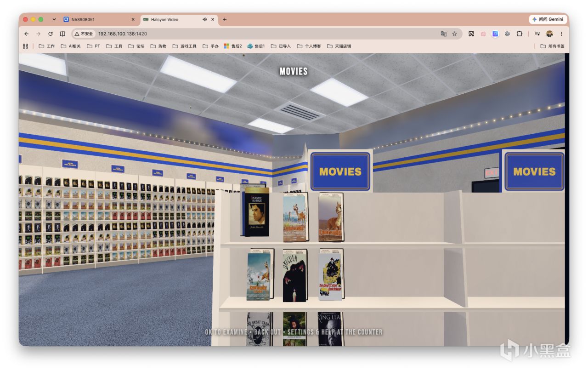
Task: Click the MOVIES heading at top of the store
Action: (x=294, y=71)
